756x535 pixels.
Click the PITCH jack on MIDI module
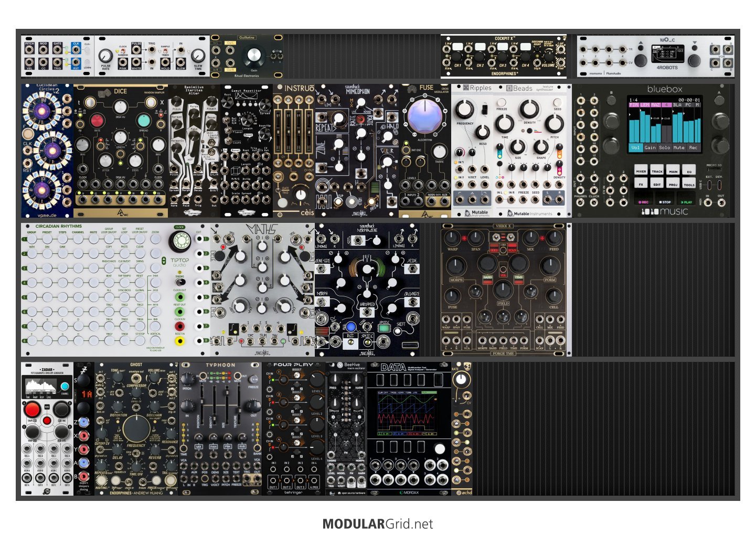[x=29, y=50]
